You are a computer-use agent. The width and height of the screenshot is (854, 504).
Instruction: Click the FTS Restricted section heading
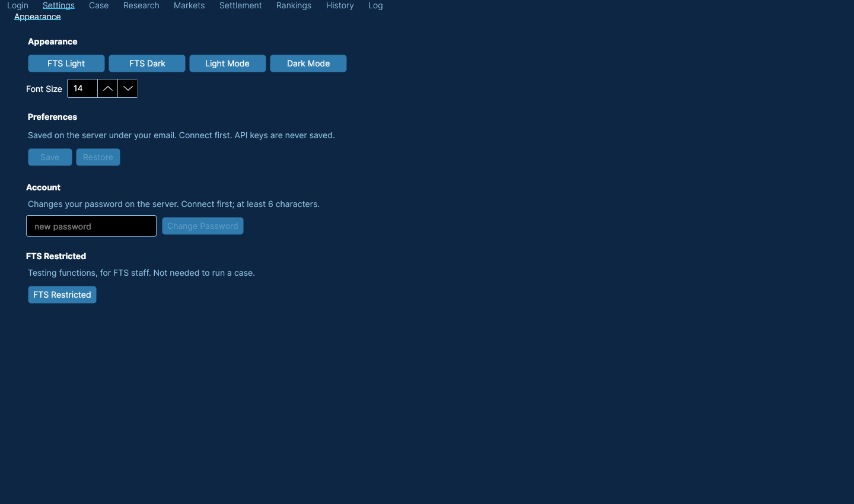(x=56, y=256)
